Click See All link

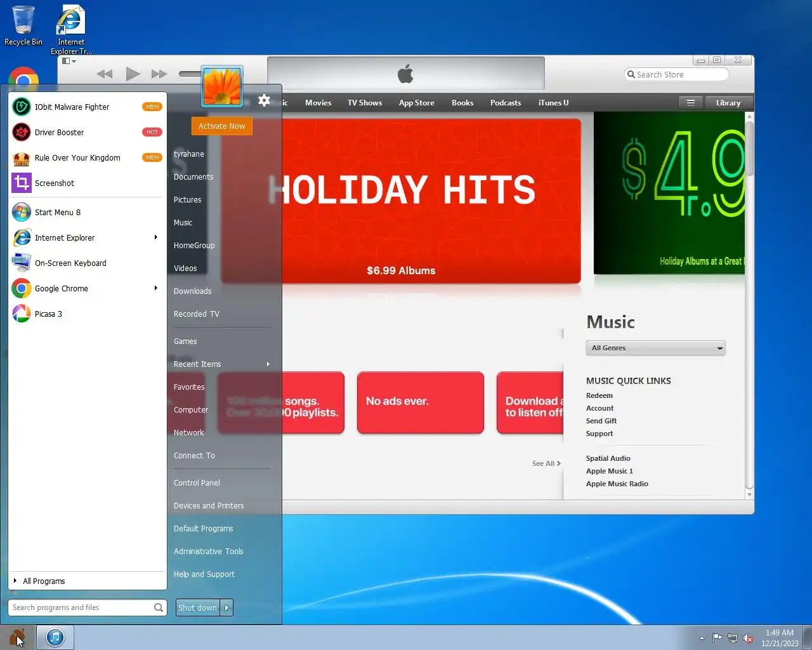pyautogui.click(x=546, y=463)
